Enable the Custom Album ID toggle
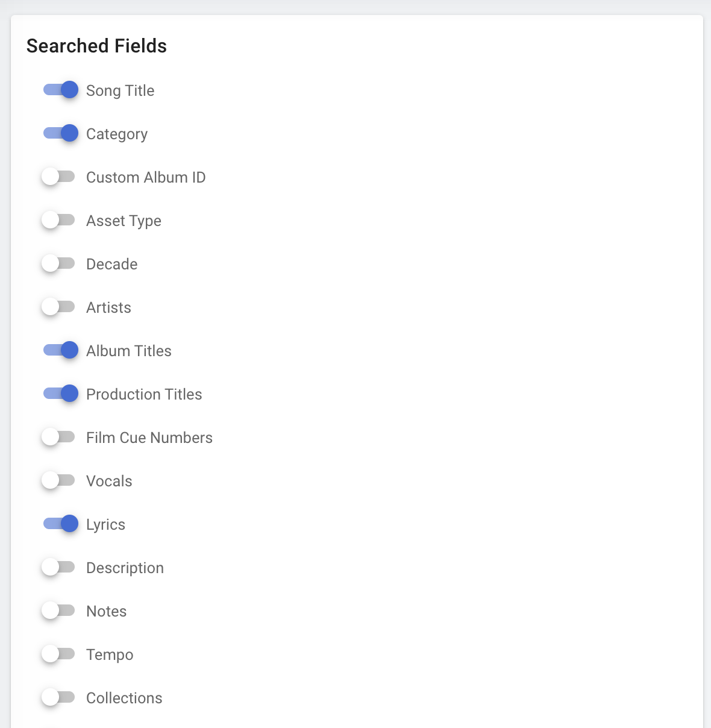711x728 pixels. pos(58,177)
